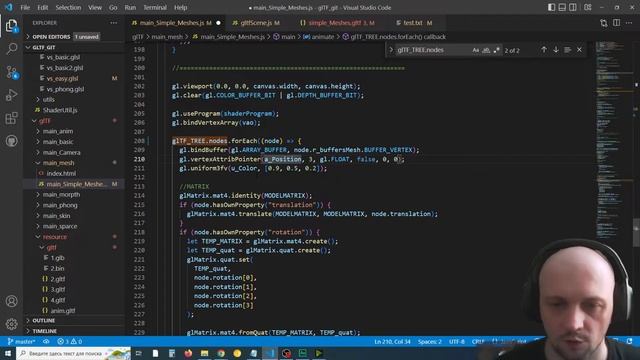Click Spaces: 2 indentation status item
The height and width of the screenshot is (360, 640).
point(430,341)
